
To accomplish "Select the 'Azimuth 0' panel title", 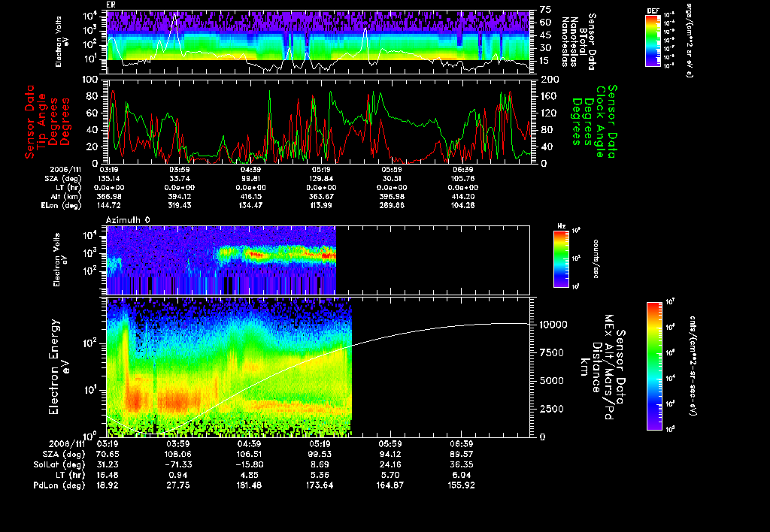I will pos(127,219).
